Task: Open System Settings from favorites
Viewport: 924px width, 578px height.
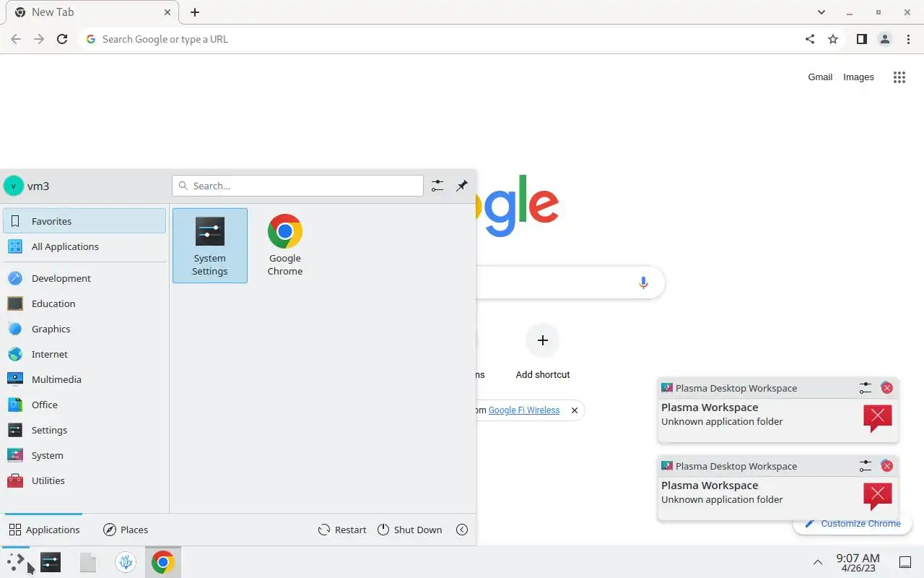Action: point(210,246)
